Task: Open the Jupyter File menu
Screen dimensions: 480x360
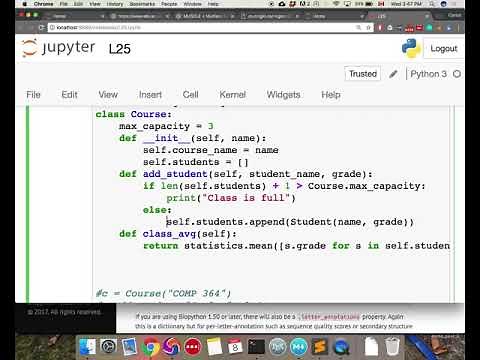Action: [x=33, y=95]
